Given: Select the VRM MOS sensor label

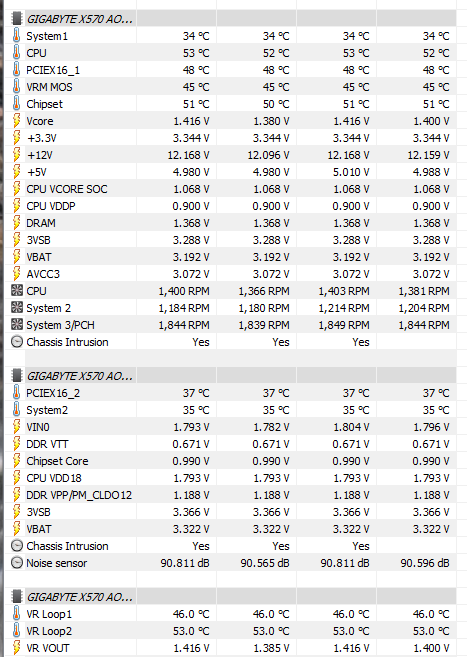Looking at the screenshot, I should (x=49, y=87).
